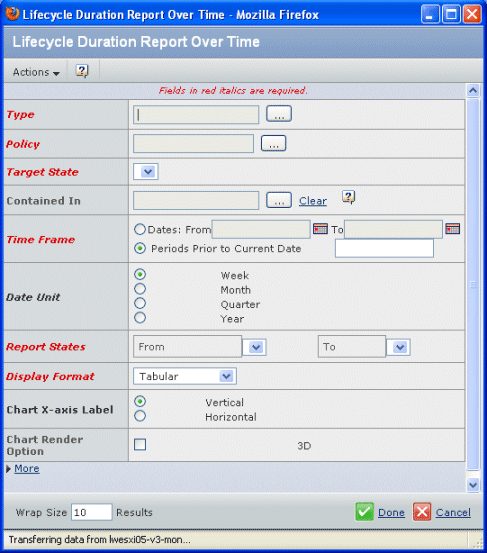Expand the More section link
This screenshot has height=553, width=487.
26,468
